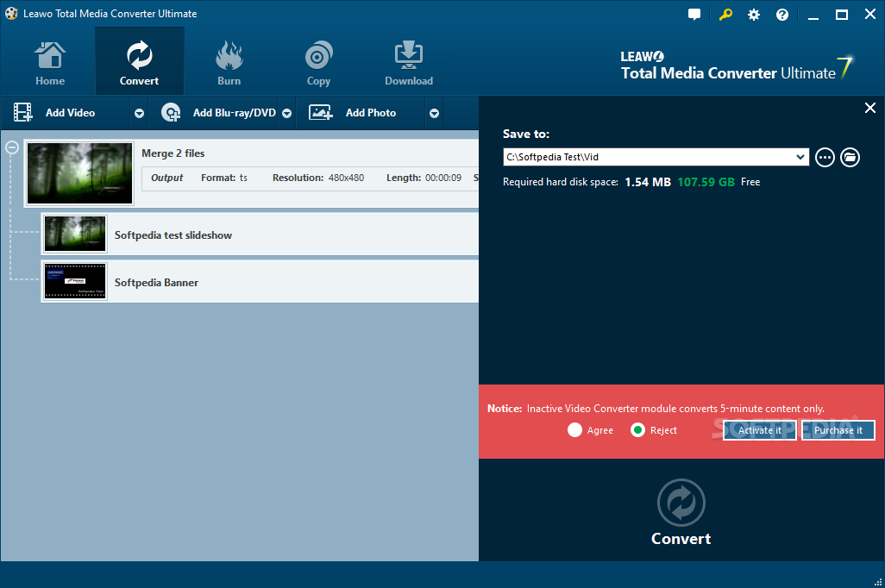Open the feedback chat bubble icon
This screenshot has width=885, height=588.
coord(694,15)
